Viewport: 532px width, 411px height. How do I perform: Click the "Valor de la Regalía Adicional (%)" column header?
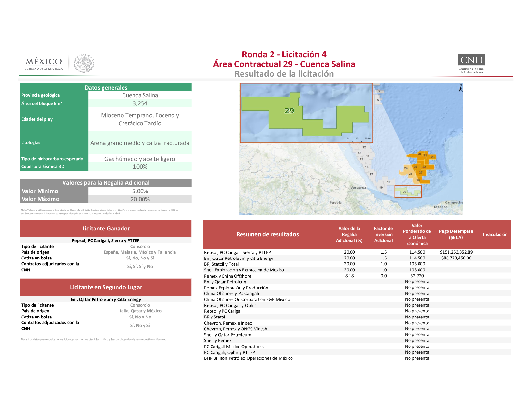[349, 234]
